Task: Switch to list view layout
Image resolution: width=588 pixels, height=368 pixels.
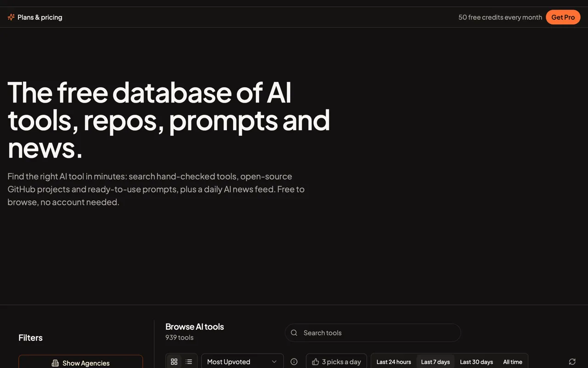Action: (189, 362)
